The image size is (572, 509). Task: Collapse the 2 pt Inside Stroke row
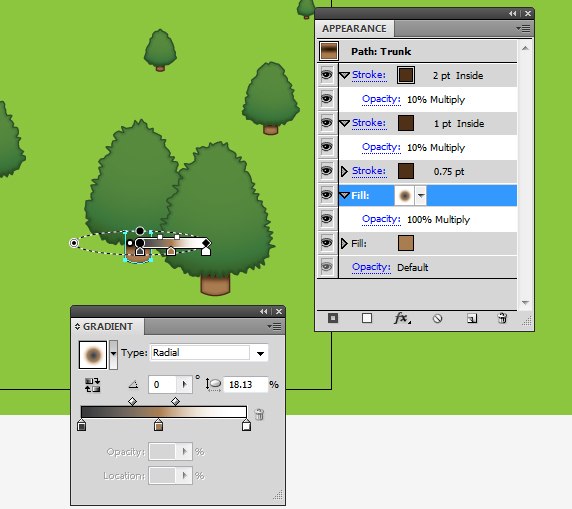(344, 76)
